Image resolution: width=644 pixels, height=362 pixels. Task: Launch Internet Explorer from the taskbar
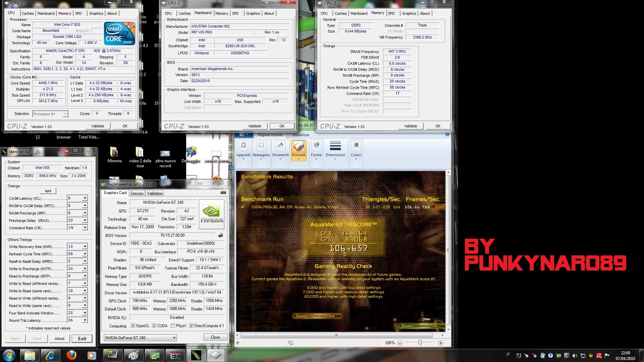51,355
